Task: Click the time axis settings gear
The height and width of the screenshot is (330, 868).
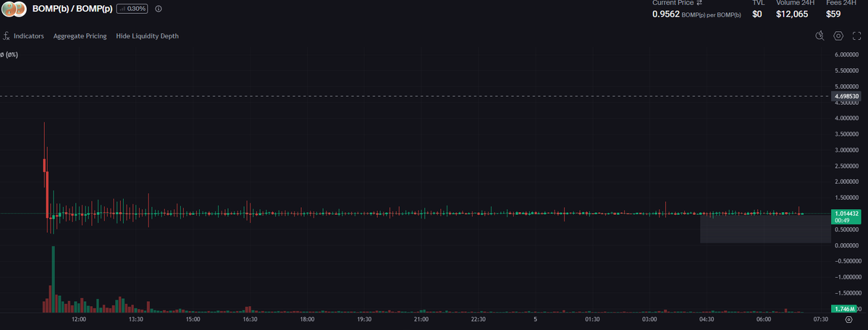Action: pyautogui.click(x=848, y=319)
